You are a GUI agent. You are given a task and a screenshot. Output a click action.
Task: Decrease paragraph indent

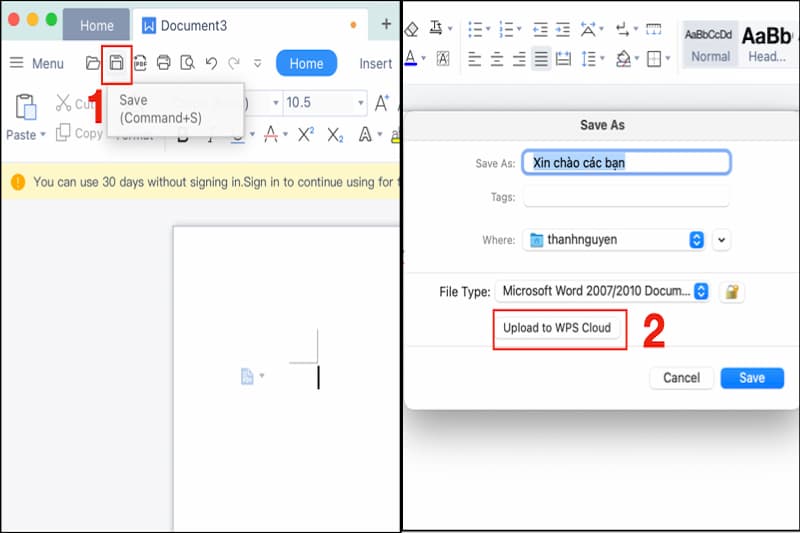[x=540, y=29]
